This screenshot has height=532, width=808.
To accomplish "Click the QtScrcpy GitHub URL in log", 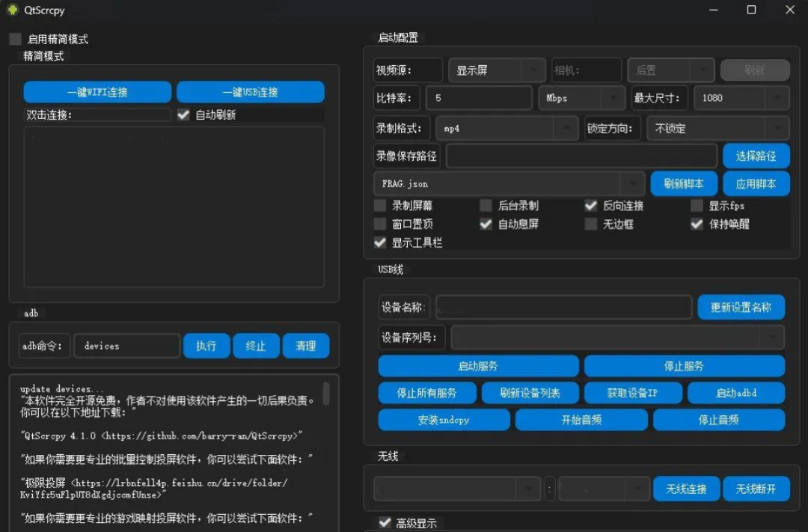I will point(199,435).
